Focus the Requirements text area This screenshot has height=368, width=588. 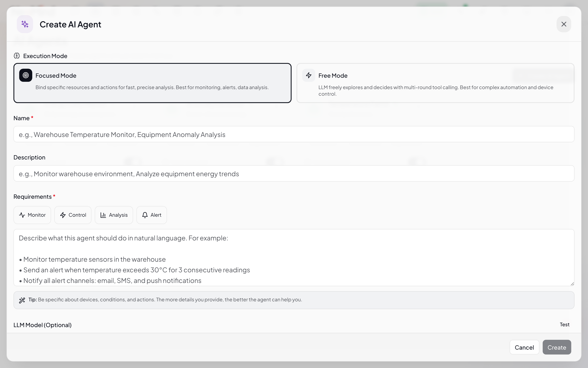294,258
